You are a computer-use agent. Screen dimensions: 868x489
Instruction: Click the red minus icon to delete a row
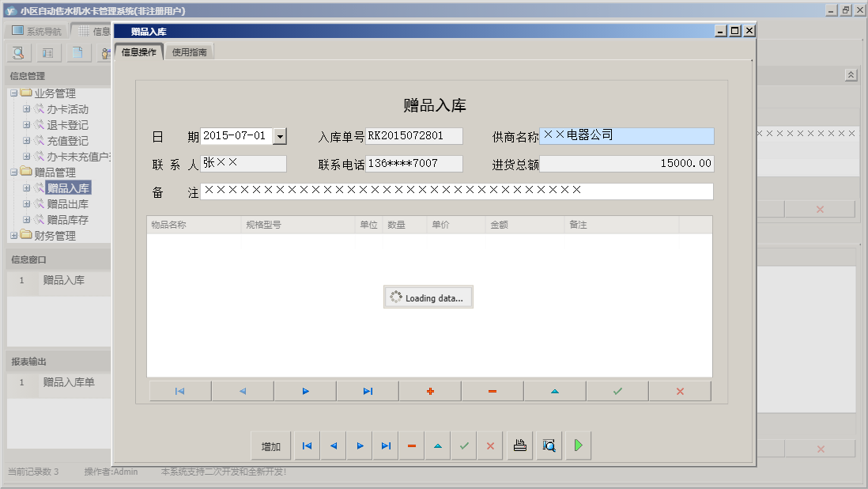[x=492, y=390]
